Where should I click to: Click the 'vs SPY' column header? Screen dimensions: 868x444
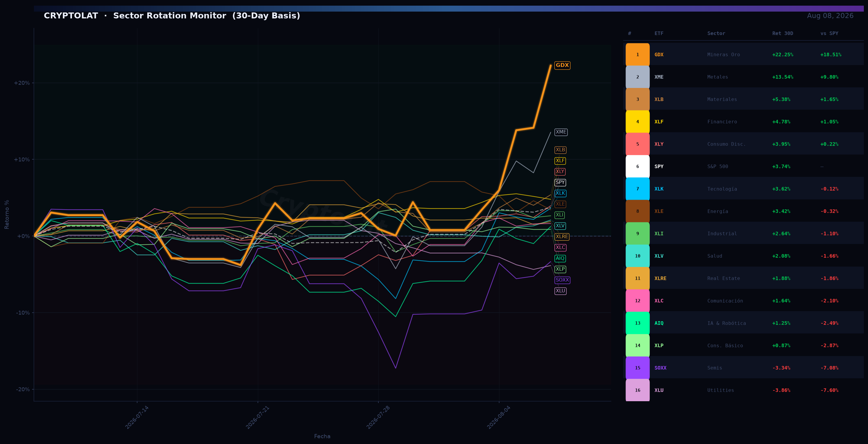[x=829, y=33]
